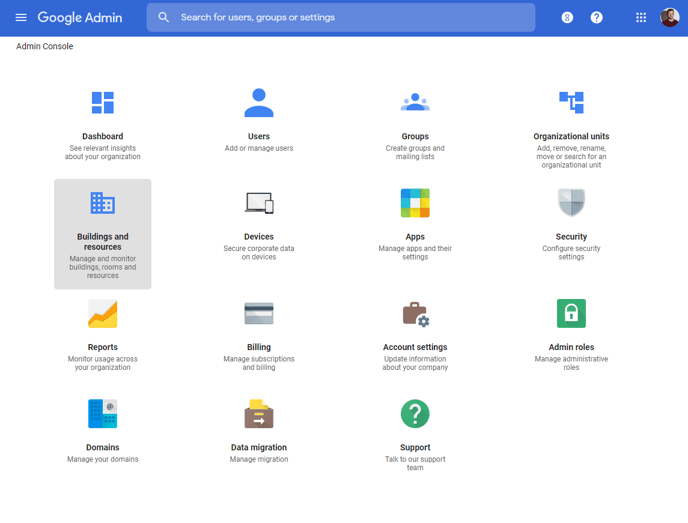Screen dimensions: 688x523
Task: Open the Data migration icon
Action: click(x=259, y=414)
